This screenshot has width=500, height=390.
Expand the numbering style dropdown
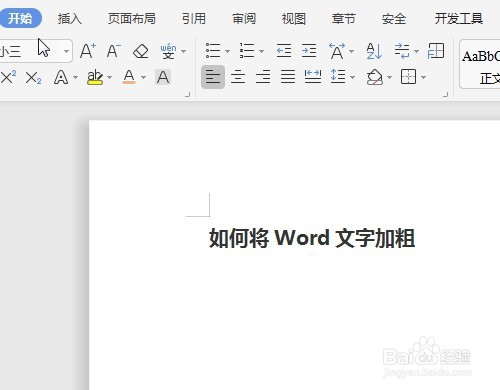tap(262, 51)
